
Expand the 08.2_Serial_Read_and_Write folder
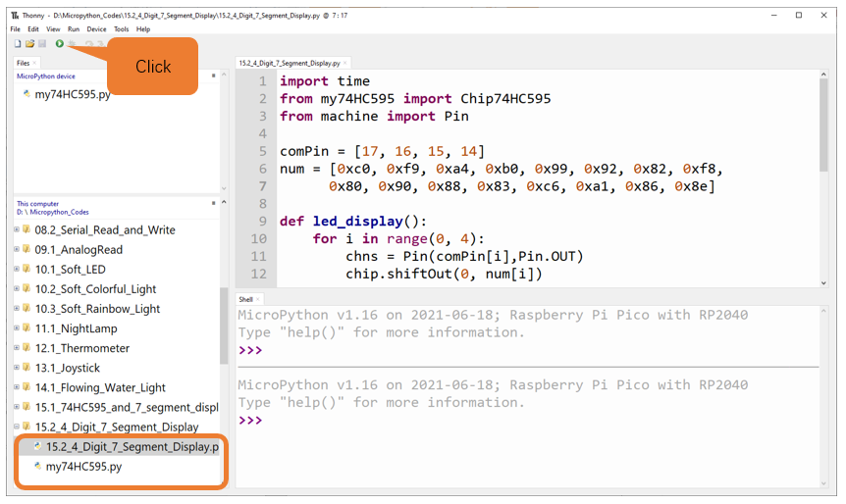tap(16, 229)
